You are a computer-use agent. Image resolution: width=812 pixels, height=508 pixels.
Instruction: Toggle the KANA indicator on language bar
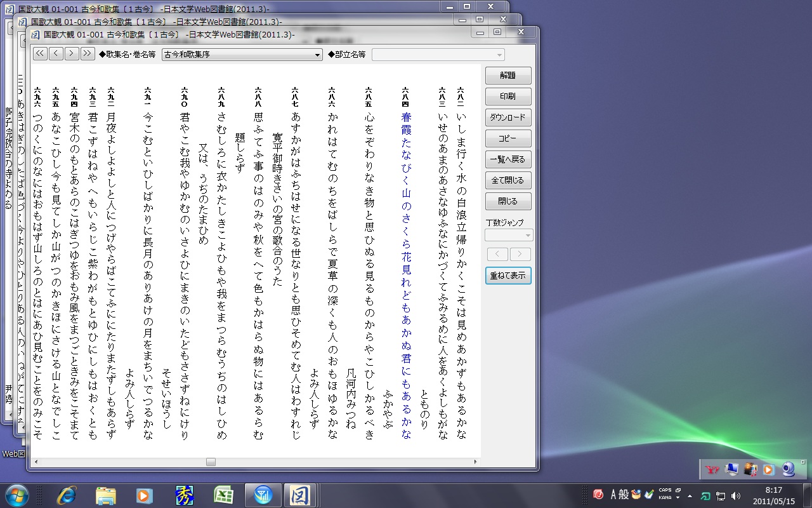click(x=665, y=498)
